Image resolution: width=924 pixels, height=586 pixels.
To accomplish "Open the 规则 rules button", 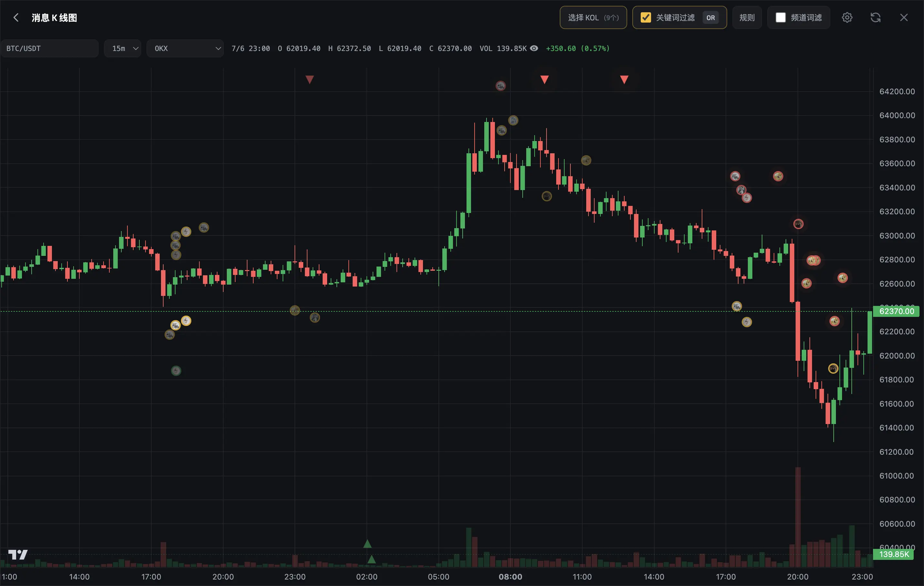I will 747,17.
